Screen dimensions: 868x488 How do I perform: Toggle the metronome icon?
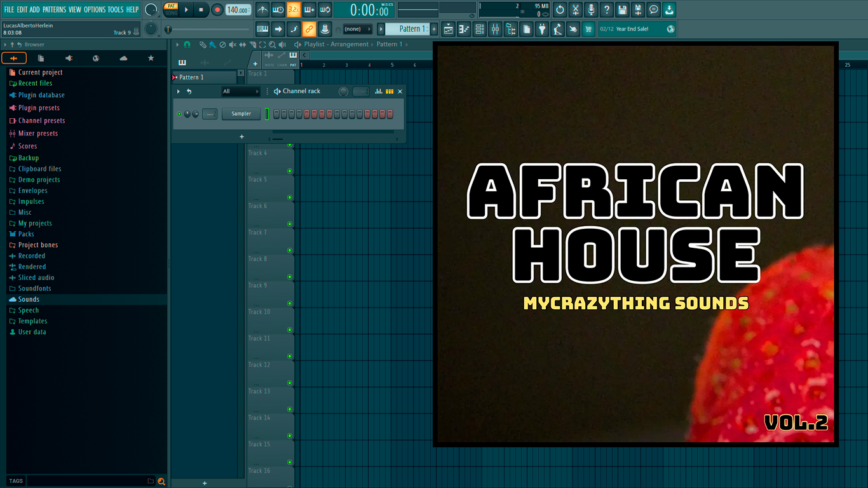coord(262,10)
